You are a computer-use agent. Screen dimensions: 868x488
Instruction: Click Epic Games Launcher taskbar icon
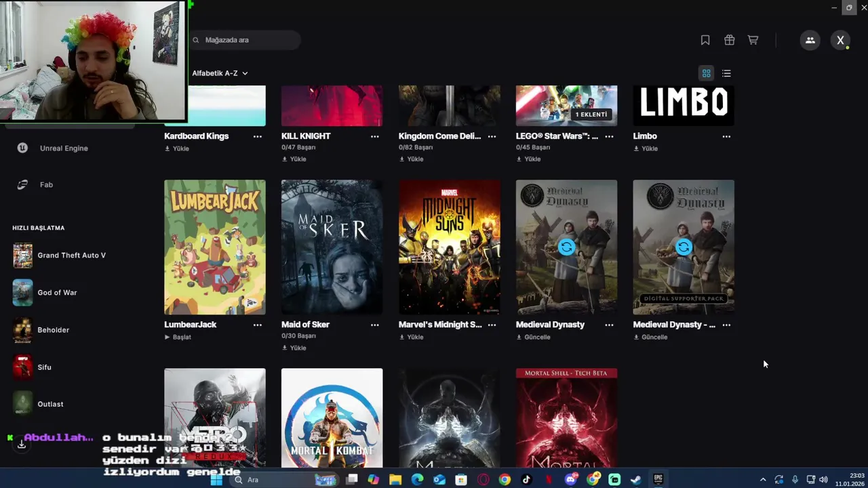(x=658, y=480)
